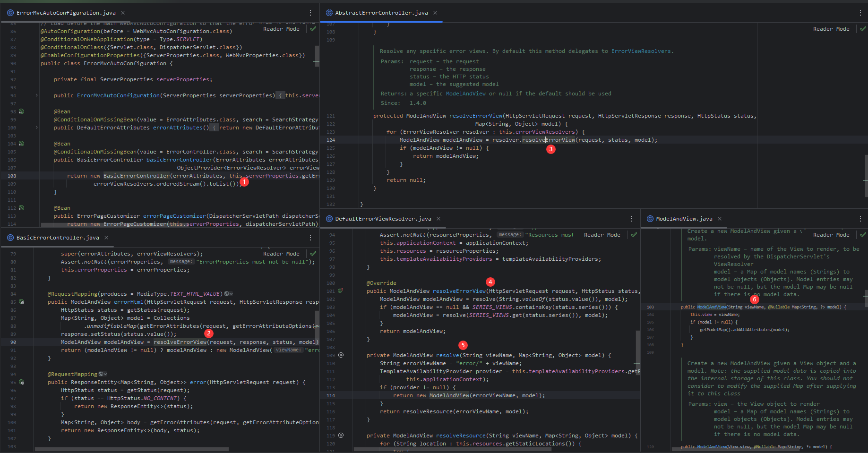Click the inspection checkmark in BasicErrorController editor

(x=313, y=254)
